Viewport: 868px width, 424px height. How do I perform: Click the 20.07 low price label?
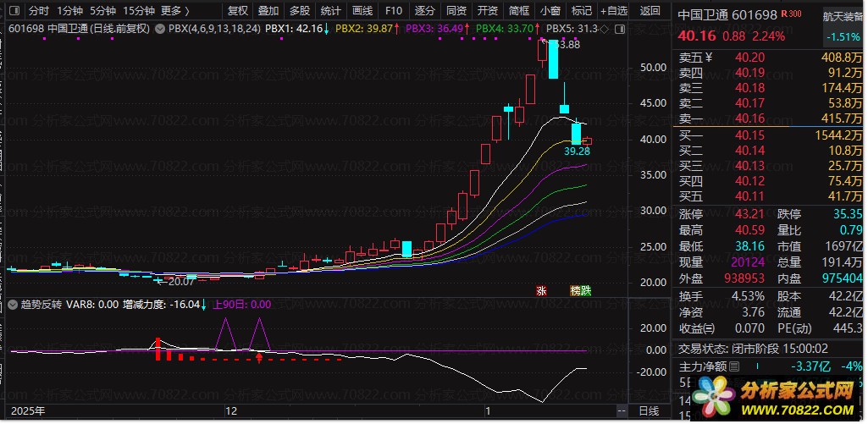(181, 282)
